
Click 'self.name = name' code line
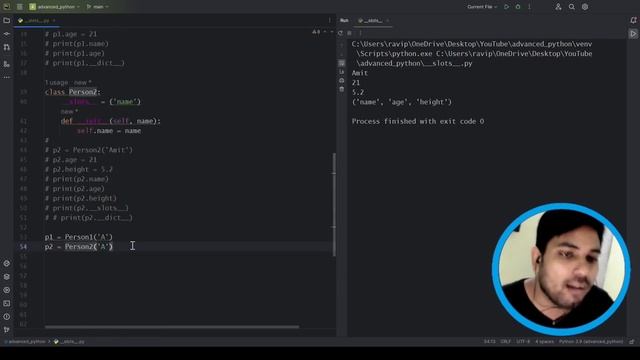(109, 131)
